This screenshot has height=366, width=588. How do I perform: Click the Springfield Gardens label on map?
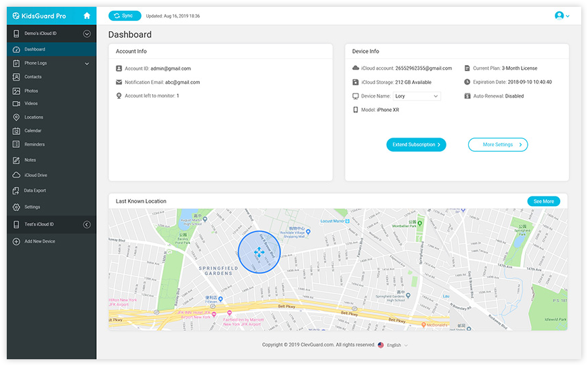point(218,270)
